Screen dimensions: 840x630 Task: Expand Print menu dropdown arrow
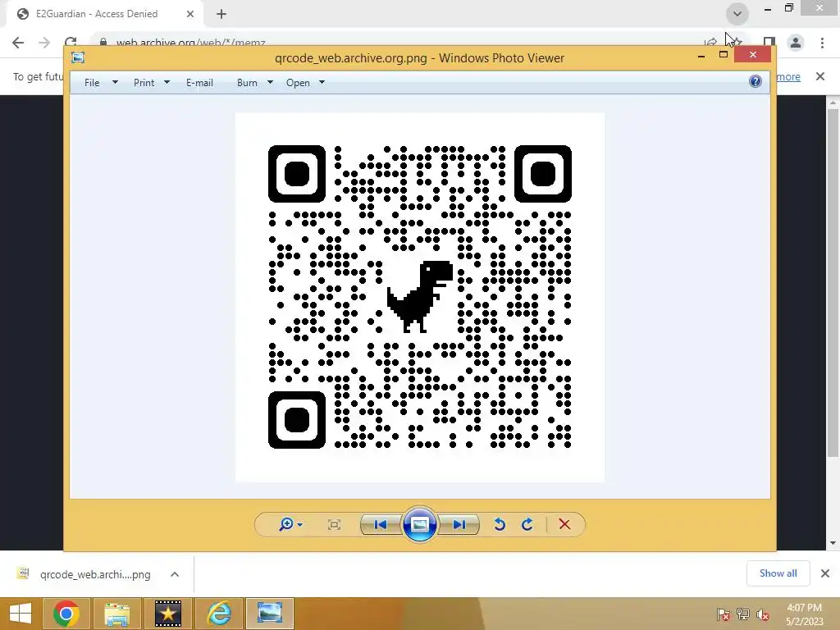pyautogui.click(x=167, y=83)
